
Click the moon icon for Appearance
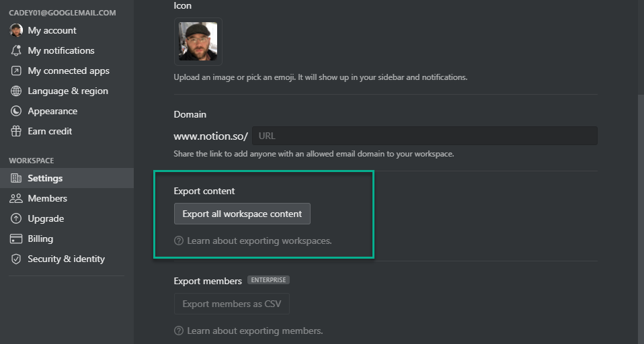coord(16,111)
